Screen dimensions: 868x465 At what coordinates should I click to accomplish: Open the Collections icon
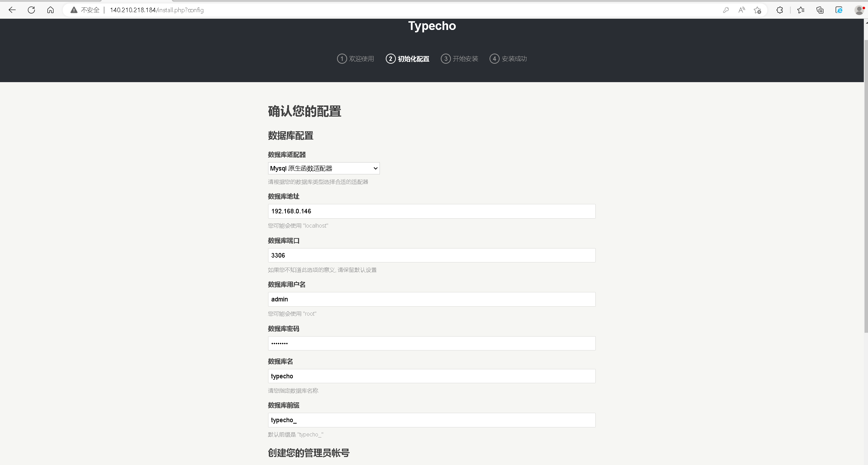820,10
